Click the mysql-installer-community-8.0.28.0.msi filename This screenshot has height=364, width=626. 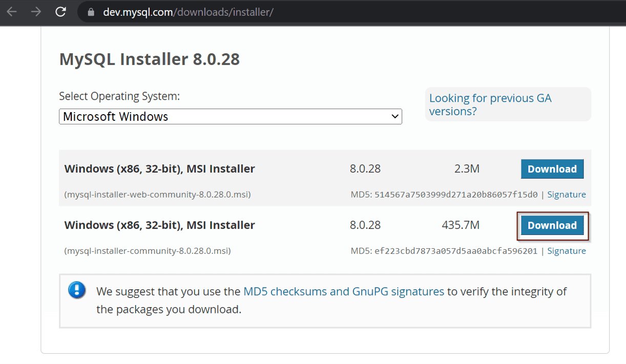point(148,251)
